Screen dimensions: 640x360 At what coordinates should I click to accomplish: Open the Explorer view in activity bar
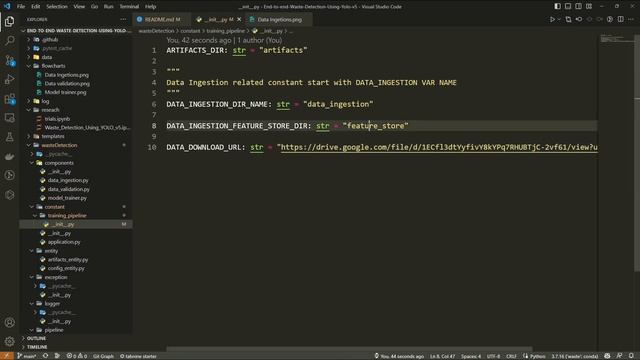(x=9, y=21)
